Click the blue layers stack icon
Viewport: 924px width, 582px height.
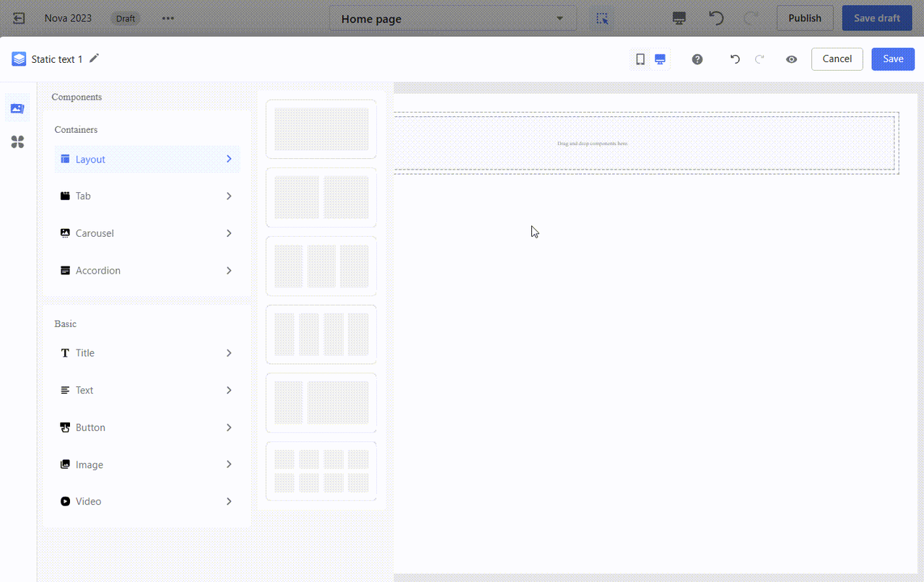[x=19, y=59]
